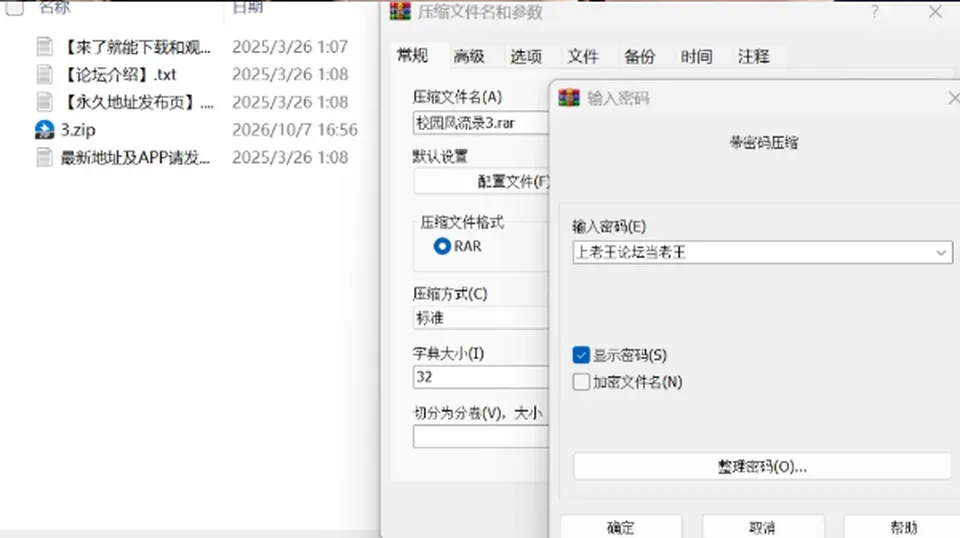
Task: Click the text file icon of 【来了就能下载和观...
Action: (x=44, y=47)
